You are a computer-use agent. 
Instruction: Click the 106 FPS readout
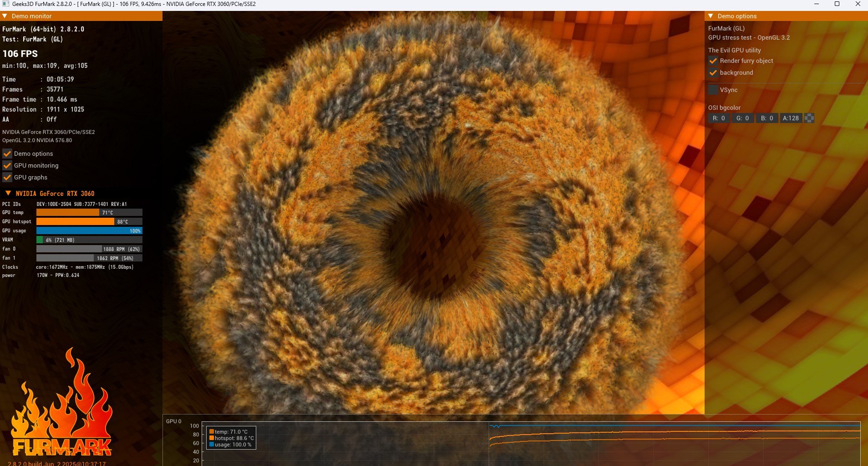point(20,54)
